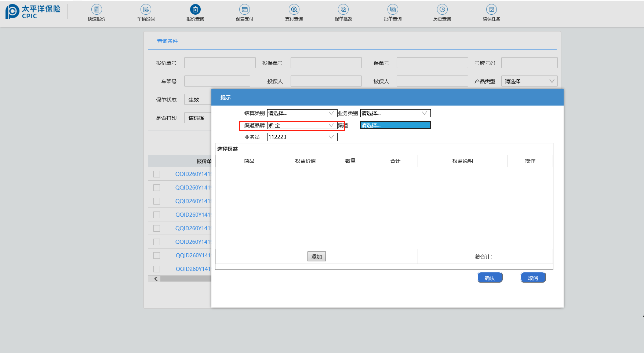Open the 产品类型 product type dropdown

tap(529, 81)
